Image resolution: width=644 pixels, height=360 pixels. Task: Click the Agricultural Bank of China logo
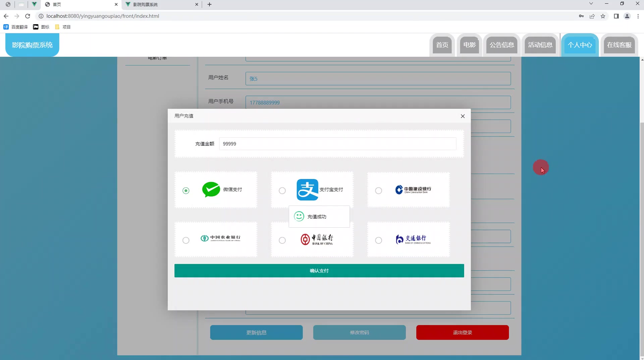click(x=220, y=238)
